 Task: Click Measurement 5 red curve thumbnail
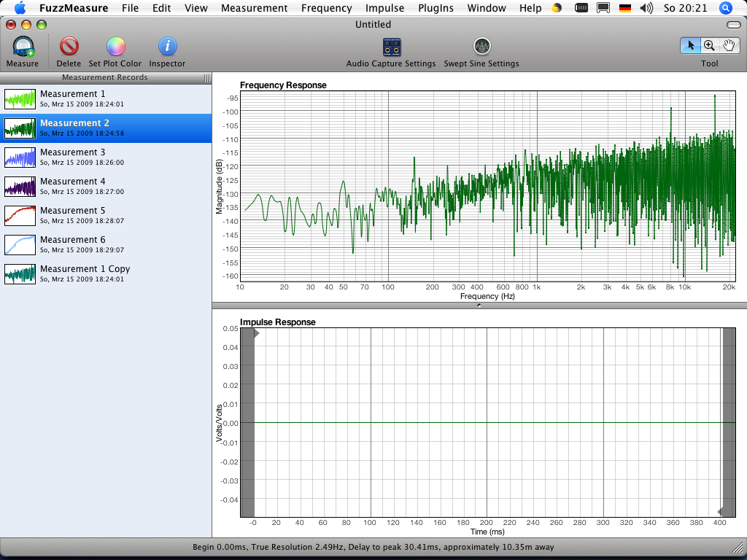[20, 215]
